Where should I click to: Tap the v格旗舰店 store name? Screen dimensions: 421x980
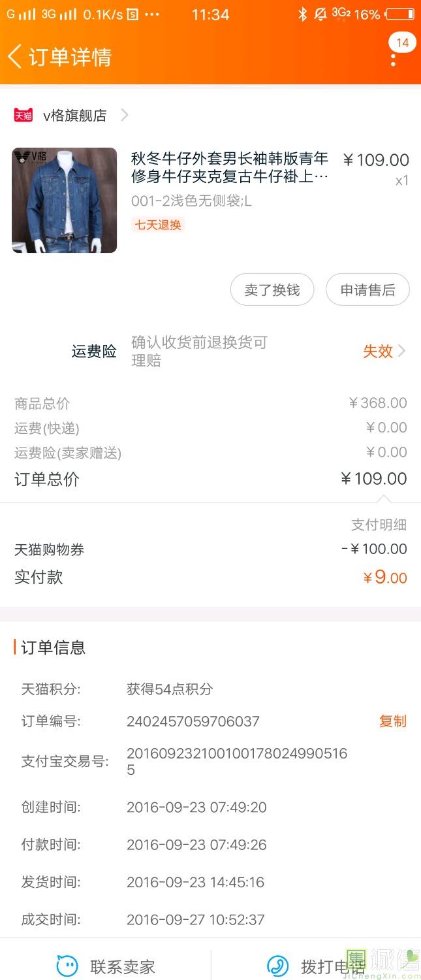(x=74, y=116)
